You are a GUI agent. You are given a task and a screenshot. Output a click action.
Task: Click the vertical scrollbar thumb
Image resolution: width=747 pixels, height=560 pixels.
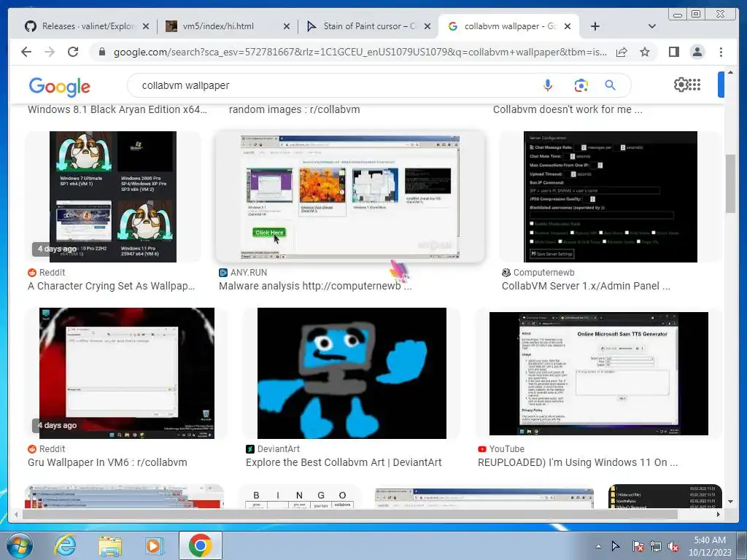coord(730,184)
